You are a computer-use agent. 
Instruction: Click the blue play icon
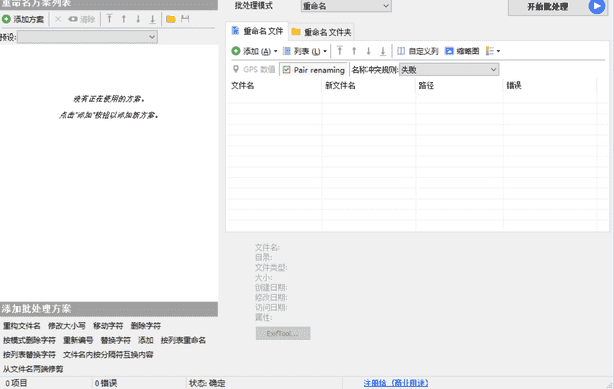coord(596,7)
